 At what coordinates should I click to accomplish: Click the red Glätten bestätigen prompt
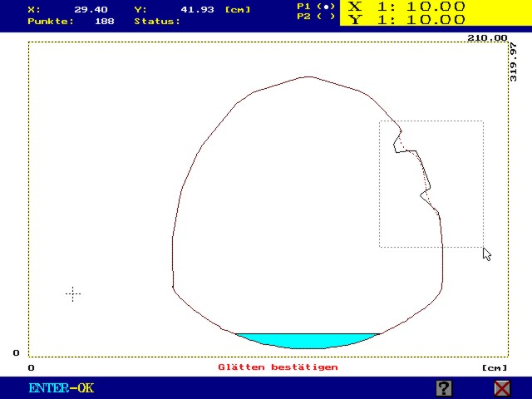point(278,367)
